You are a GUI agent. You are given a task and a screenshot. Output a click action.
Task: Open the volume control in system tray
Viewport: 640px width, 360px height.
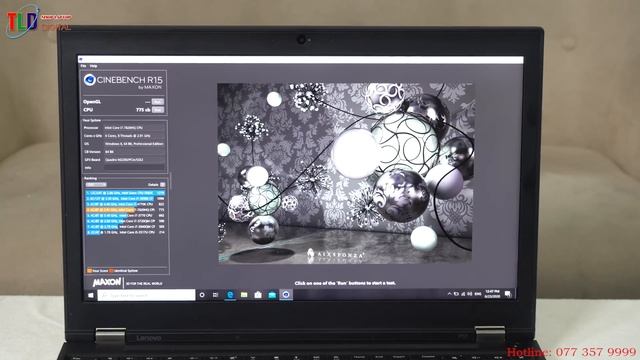coord(469,294)
